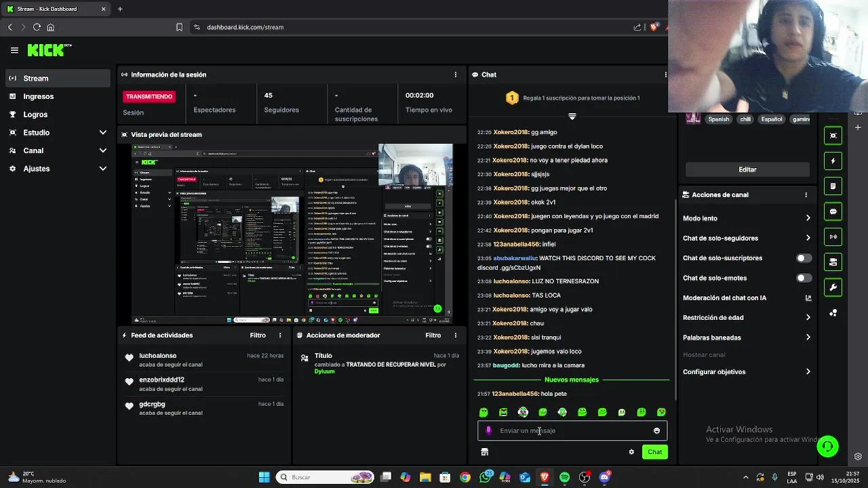Open Chat de solo-seguidores settings
This screenshot has height=488, width=868.
(x=747, y=238)
